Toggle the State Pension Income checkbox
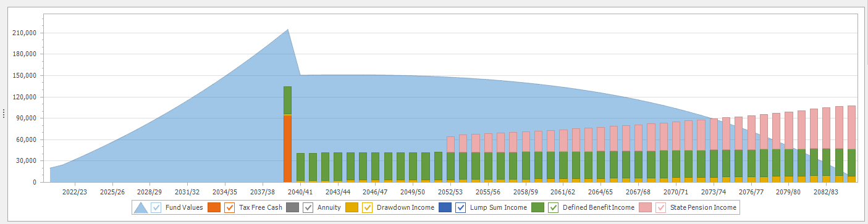Image resolution: width=868 pixels, height=224 pixels. click(x=661, y=207)
